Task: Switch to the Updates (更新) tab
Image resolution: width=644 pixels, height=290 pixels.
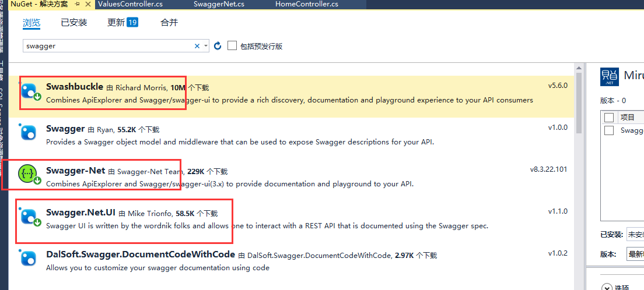Action: click(x=116, y=23)
